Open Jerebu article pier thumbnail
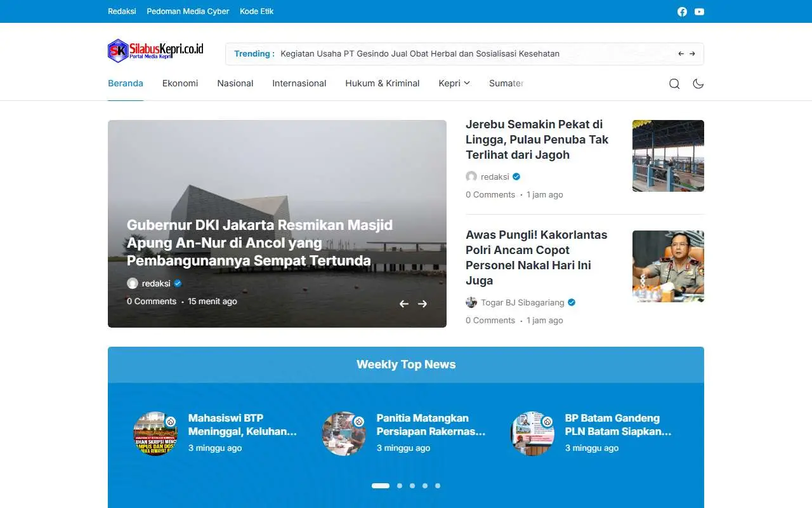The width and height of the screenshot is (812, 508). click(668, 156)
